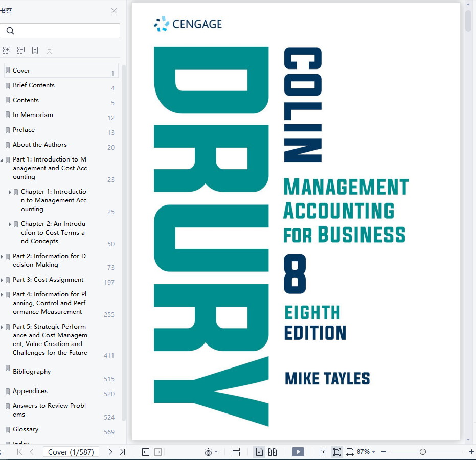Go to the first page
The image size is (476, 460).
point(20,452)
